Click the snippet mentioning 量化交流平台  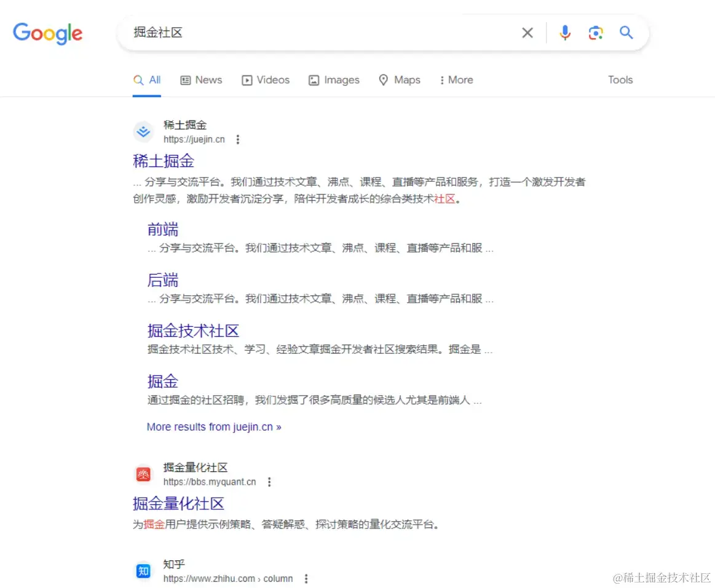tap(286, 525)
